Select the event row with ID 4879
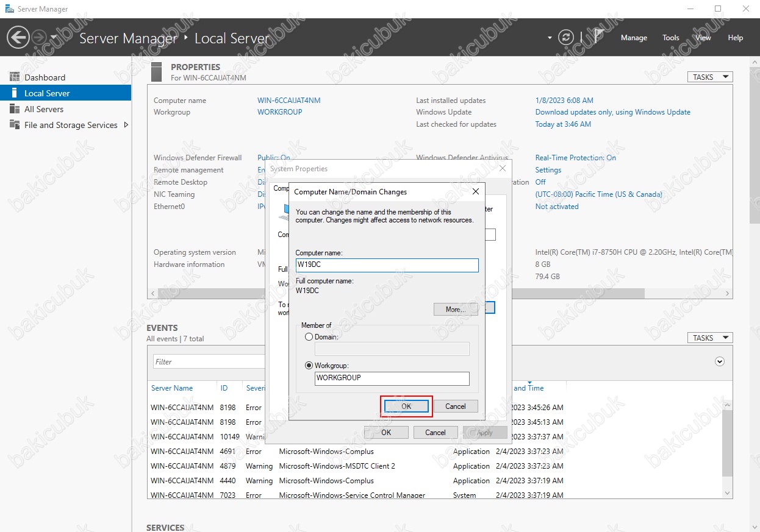Viewport: 760px width, 532px height. coord(435,466)
